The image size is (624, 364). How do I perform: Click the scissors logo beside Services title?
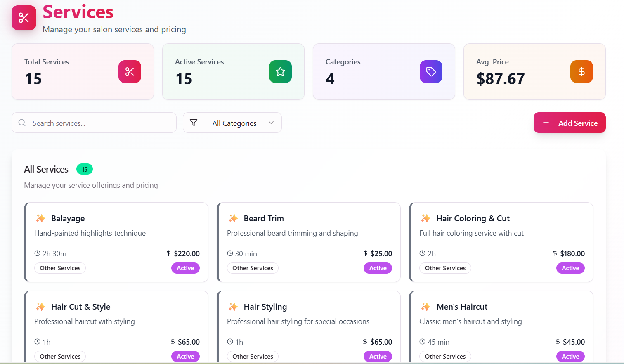click(24, 18)
